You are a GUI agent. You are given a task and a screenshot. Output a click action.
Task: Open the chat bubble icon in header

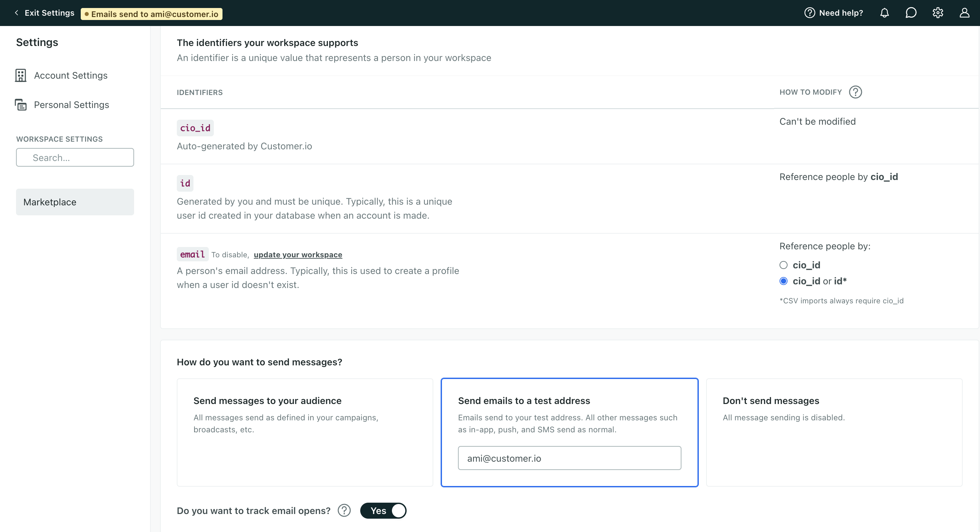coord(911,13)
